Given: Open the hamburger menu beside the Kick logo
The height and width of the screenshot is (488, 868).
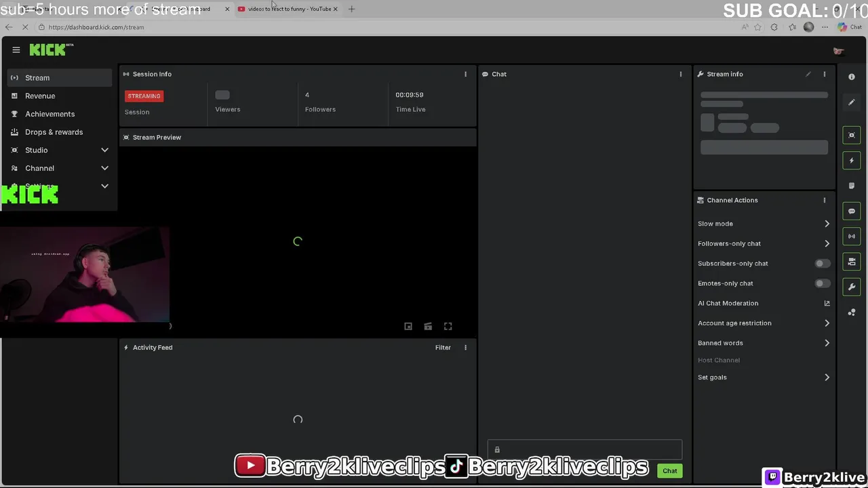Looking at the screenshot, I should (x=16, y=49).
